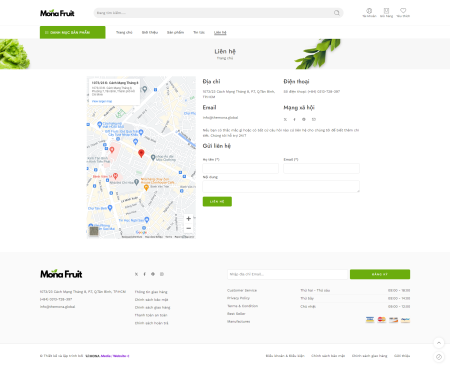Click the back-to-top arrow button

pos(439,343)
